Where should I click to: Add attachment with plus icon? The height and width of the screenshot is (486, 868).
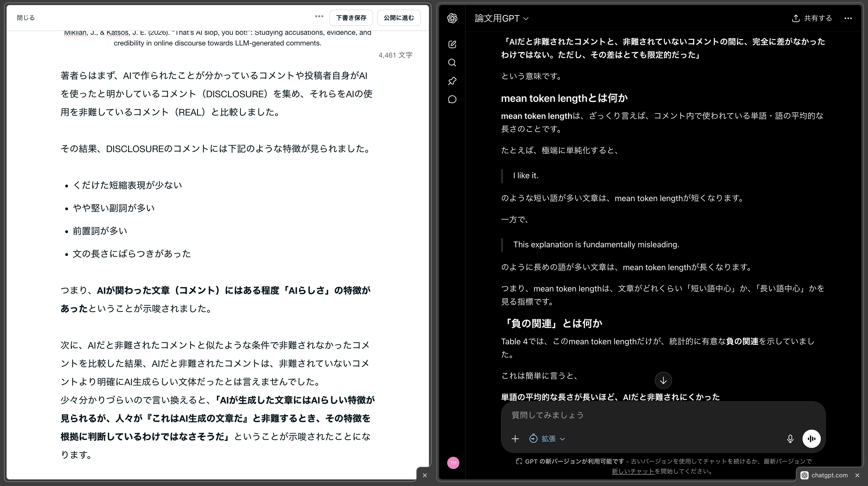515,439
